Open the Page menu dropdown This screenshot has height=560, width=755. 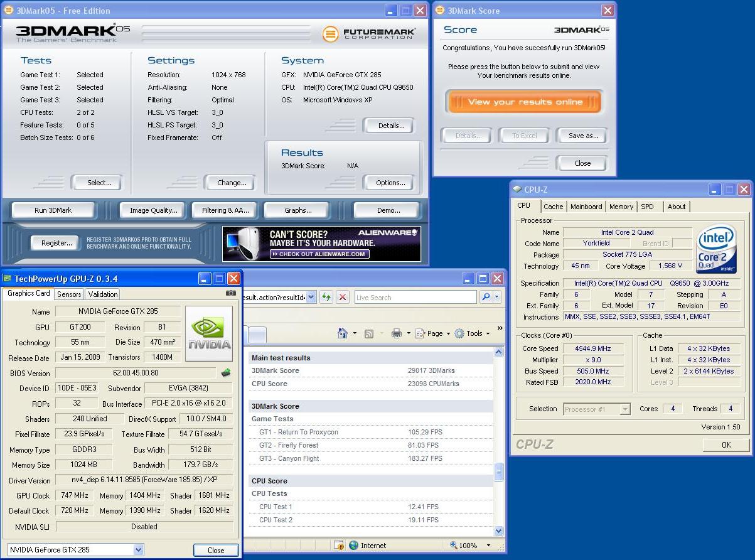pyautogui.click(x=448, y=334)
